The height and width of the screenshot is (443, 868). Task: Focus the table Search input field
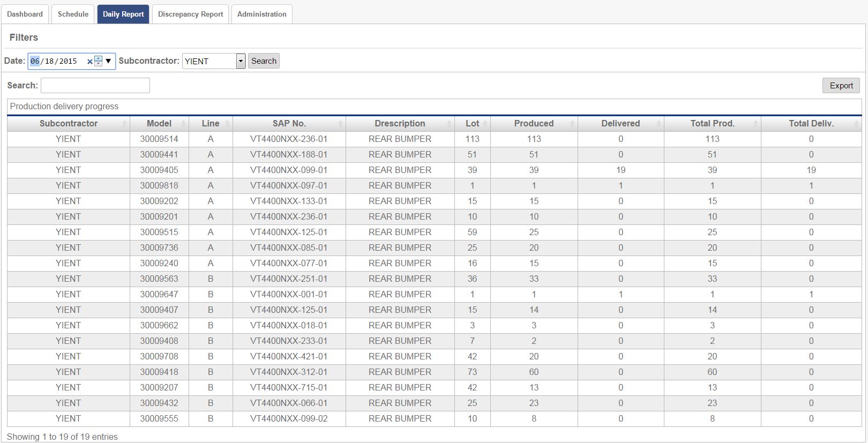pos(95,86)
